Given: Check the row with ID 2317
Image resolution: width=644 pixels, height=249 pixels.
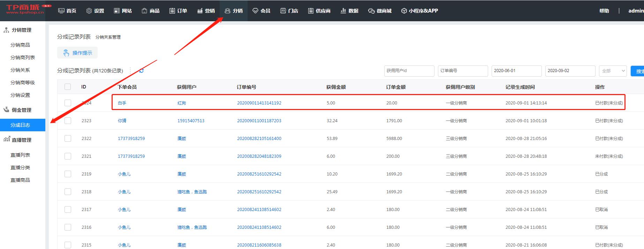Looking at the screenshot, I should [68, 209].
